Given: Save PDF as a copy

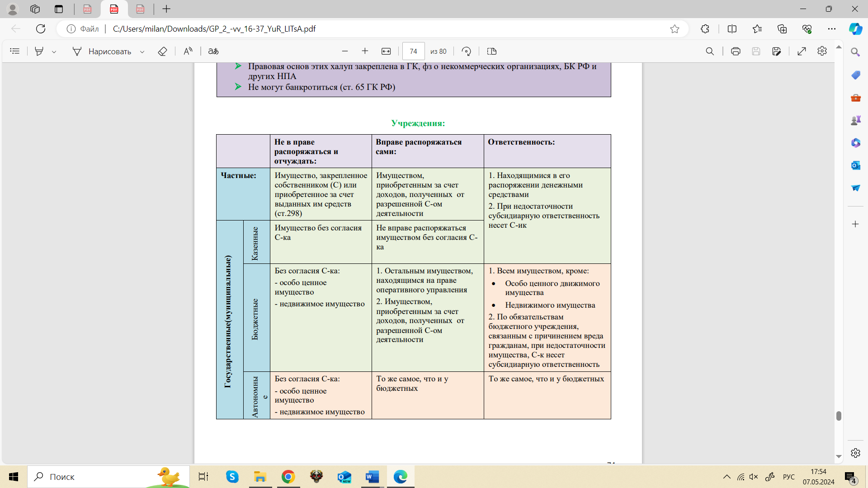Looking at the screenshot, I should click(x=777, y=52).
